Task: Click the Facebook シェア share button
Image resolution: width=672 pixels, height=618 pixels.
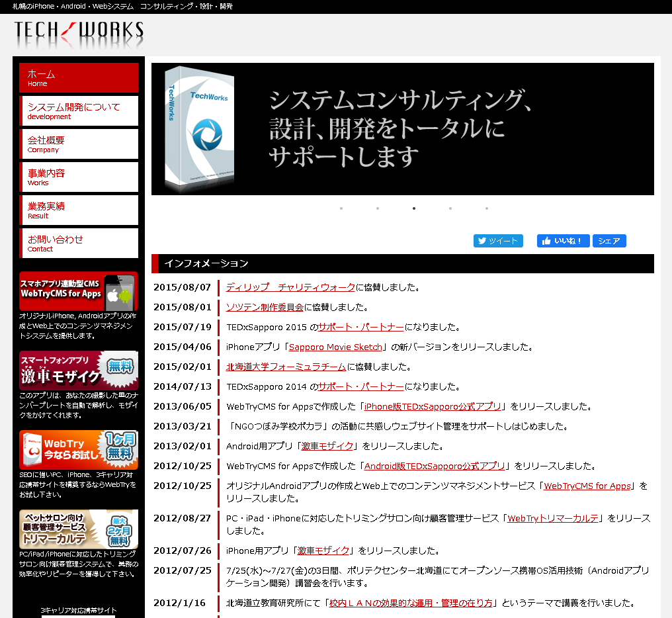Action: [x=609, y=241]
